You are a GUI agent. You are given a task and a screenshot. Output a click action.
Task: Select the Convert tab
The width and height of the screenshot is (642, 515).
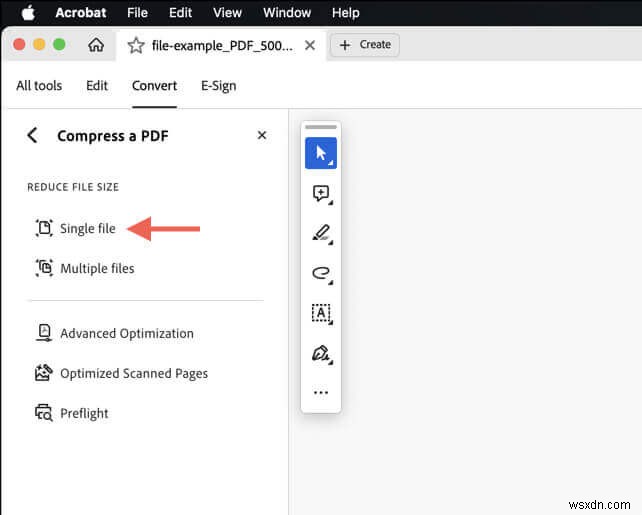click(154, 86)
